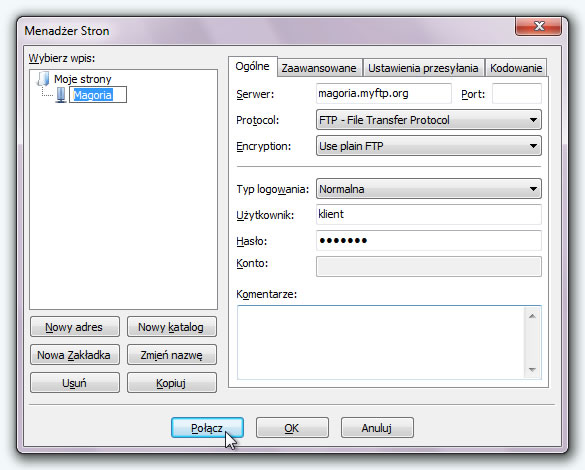585x470 pixels.
Task: Click the Kopiuj button
Action: point(172,383)
